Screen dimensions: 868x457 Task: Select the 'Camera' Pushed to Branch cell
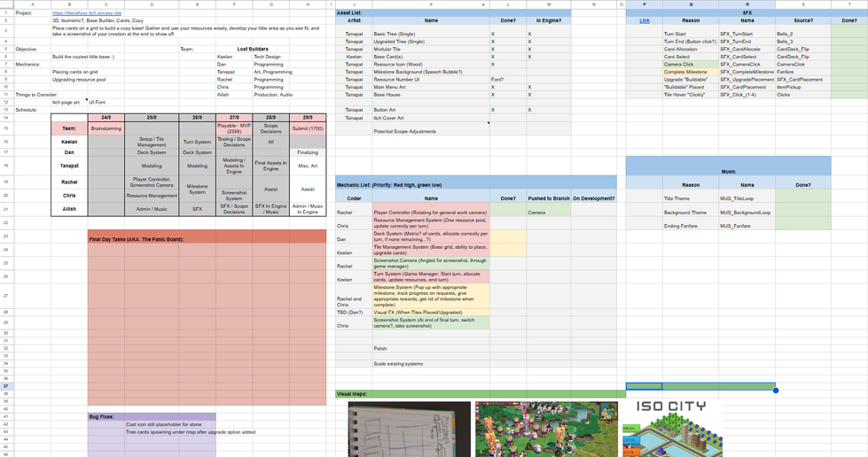click(549, 209)
